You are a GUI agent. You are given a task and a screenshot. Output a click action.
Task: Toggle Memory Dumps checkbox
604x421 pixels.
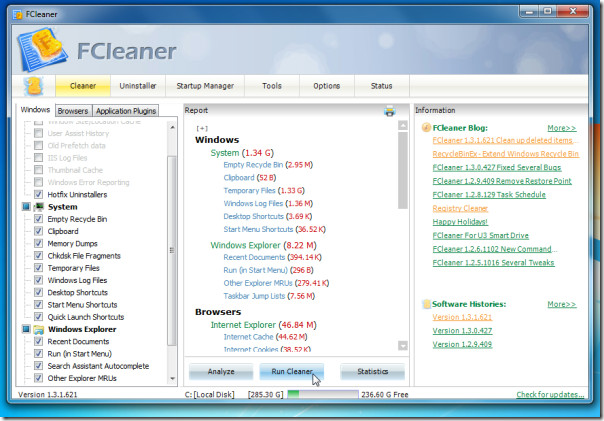(x=38, y=243)
